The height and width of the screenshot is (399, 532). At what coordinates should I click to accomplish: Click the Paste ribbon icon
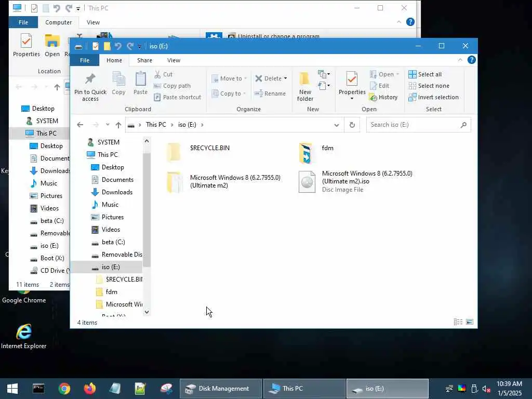coord(140,79)
